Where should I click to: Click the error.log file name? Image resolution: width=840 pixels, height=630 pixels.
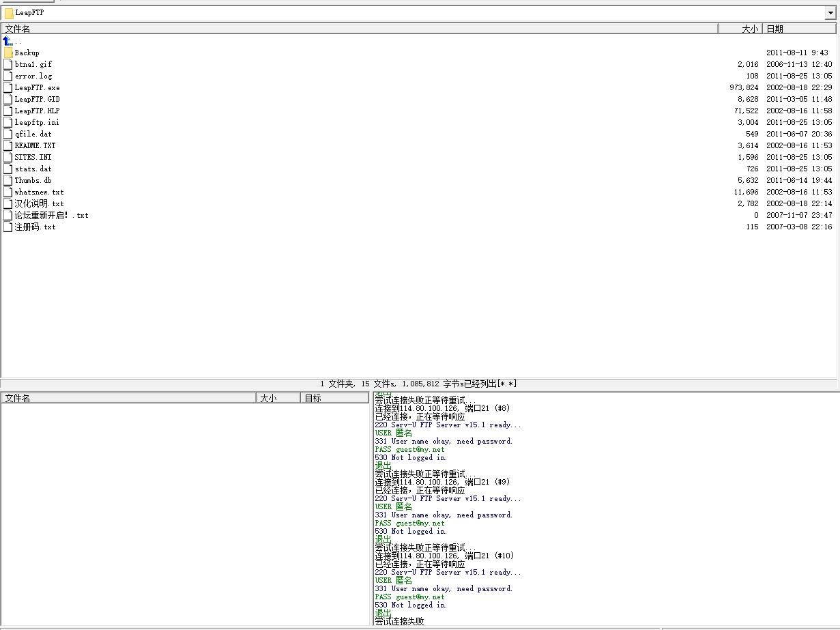pyautogui.click(x=33, y=76)
